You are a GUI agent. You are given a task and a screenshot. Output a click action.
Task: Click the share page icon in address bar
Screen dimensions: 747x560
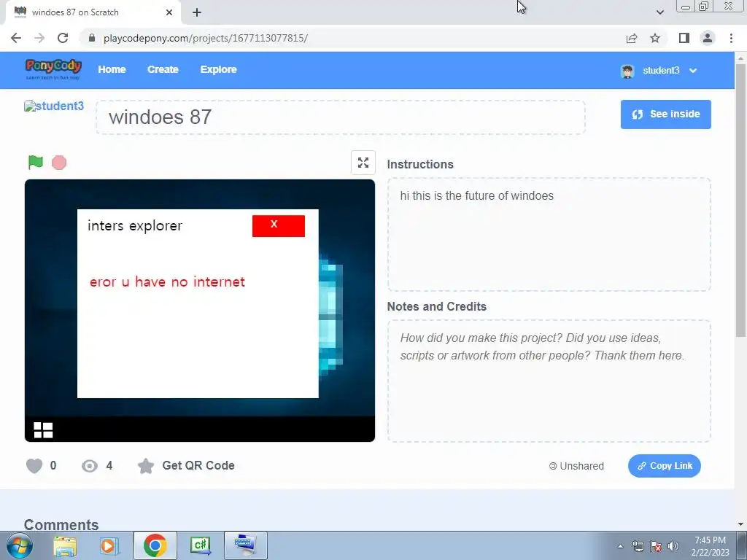[x=632, y=38]
